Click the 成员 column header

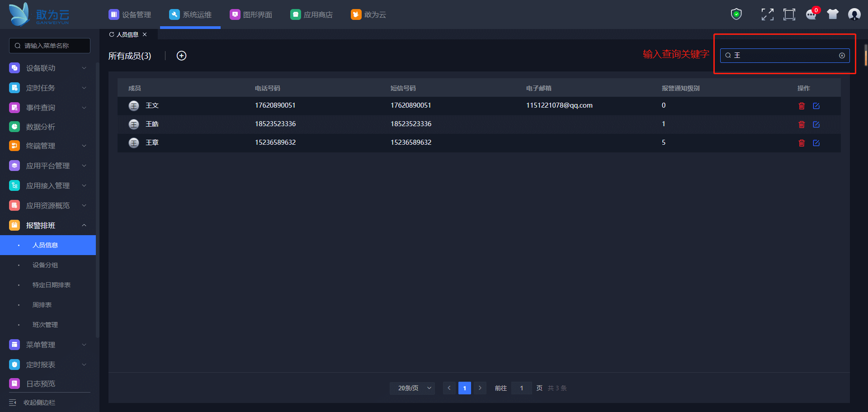click(135, 88)
